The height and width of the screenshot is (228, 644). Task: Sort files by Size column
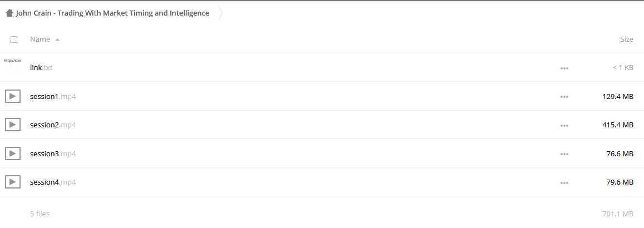click(x=626, y=39)
